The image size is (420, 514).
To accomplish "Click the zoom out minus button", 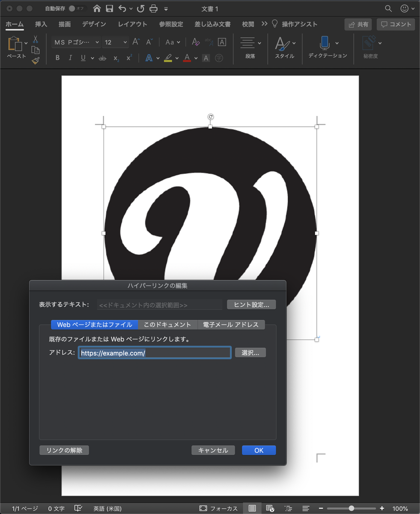I will click(321, 508).
